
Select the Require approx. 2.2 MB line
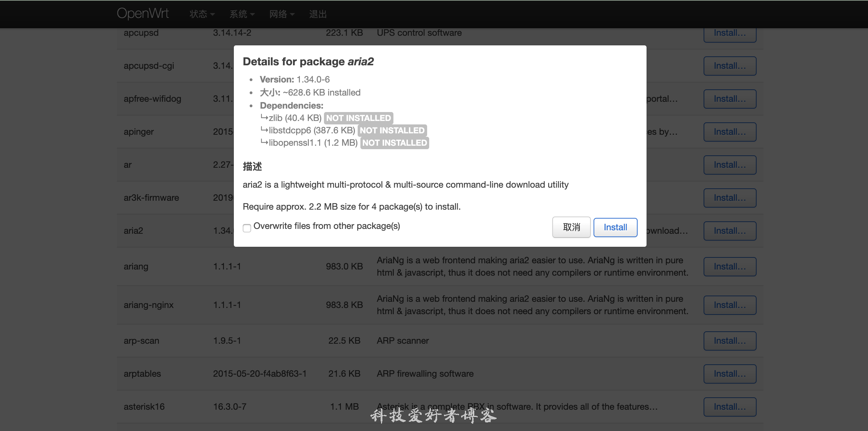click(x=351, y=207)
